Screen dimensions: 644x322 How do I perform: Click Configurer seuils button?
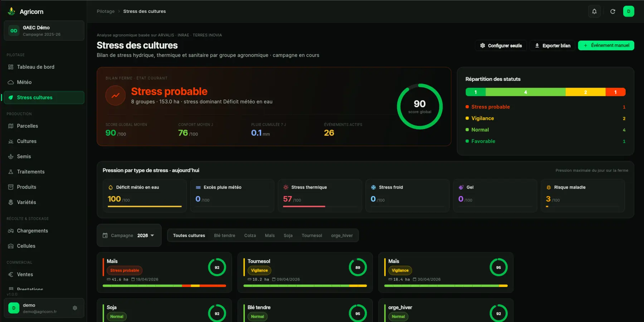click(501, 45)
